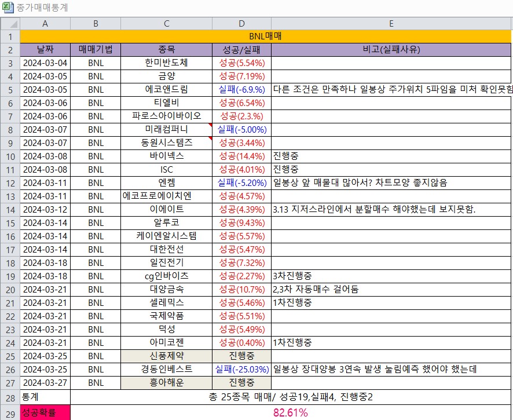
Task: Click the 바이넥스 cell
Action: (167, 156)
